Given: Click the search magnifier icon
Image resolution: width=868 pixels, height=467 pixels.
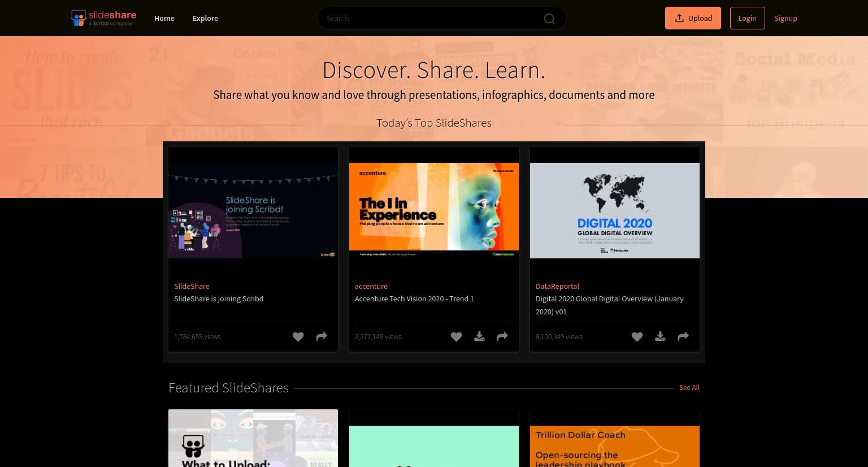Looking at the screenshot, I should coord(549,19).
